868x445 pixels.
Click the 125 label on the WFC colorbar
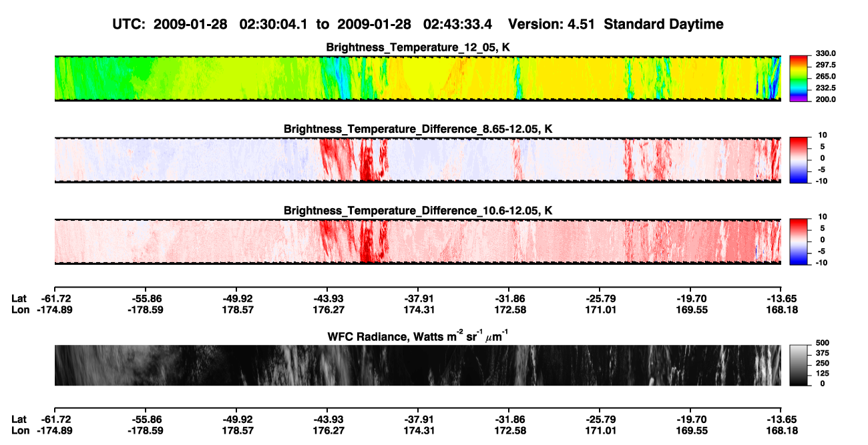pos(823,373)
